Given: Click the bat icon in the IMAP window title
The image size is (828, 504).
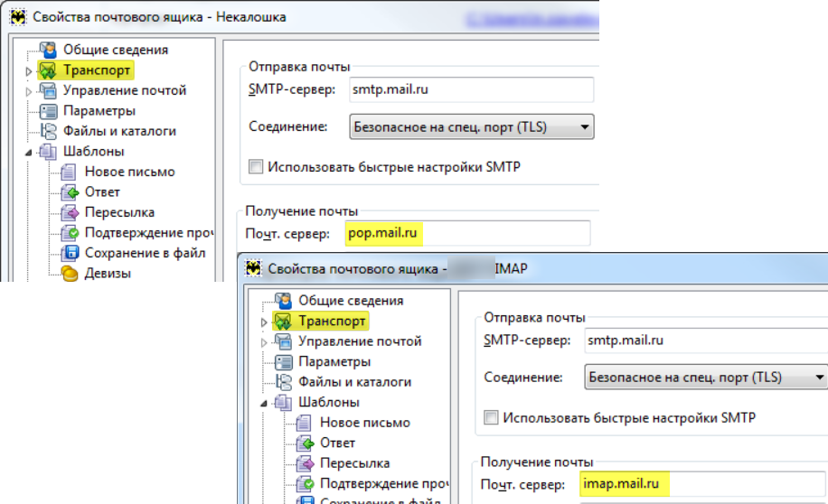Looking at the screenshot, I should coord(253,268).
